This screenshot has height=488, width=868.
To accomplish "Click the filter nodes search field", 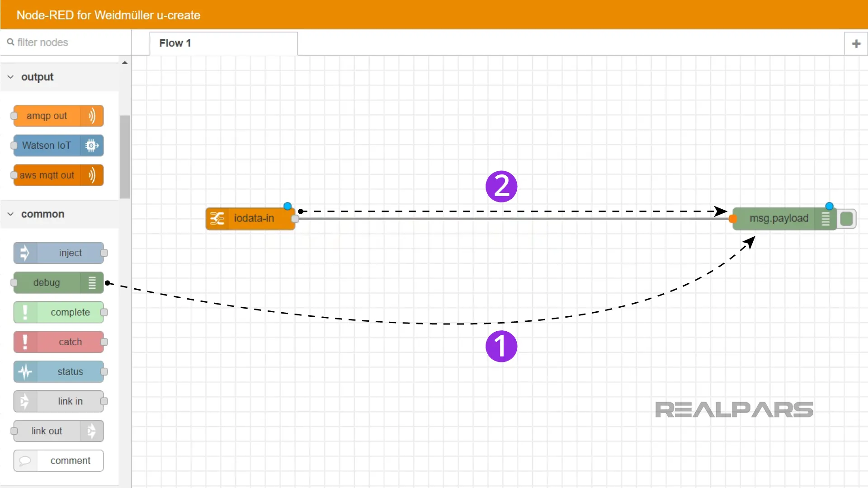I will 65,42.
